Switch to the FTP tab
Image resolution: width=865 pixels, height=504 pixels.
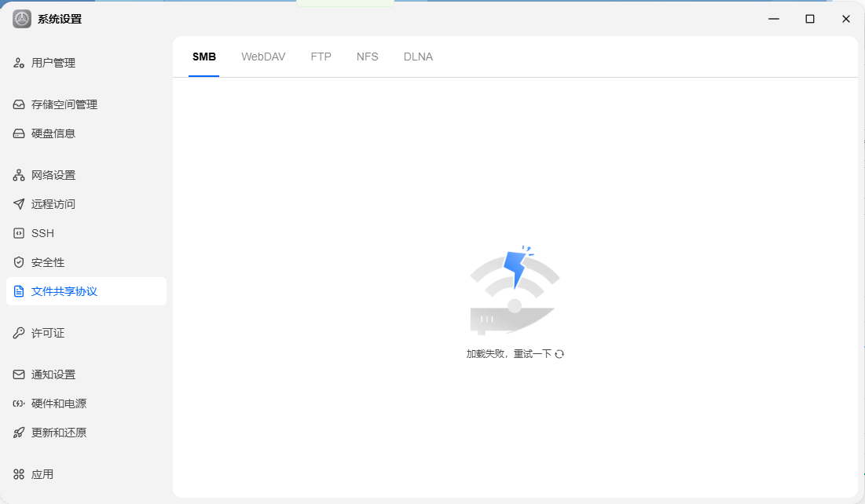321,57
